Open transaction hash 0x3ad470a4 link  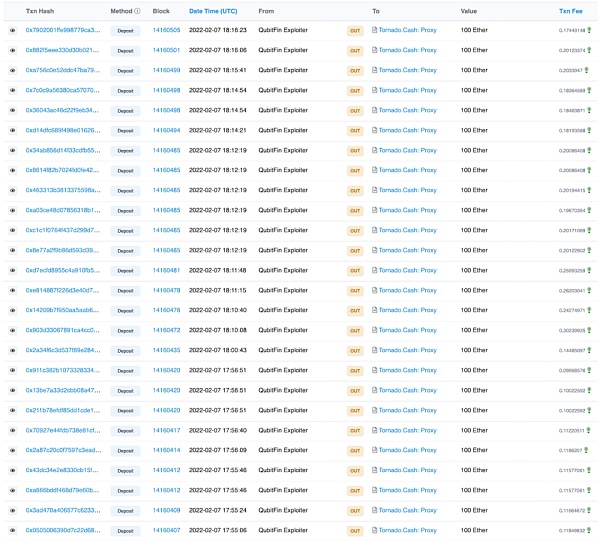click(62, 510)
